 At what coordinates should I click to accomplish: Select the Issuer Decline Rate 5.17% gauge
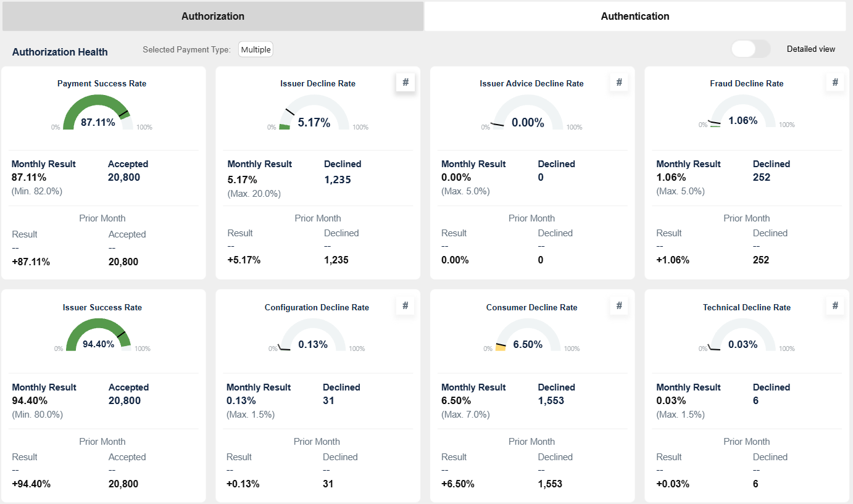314,112
